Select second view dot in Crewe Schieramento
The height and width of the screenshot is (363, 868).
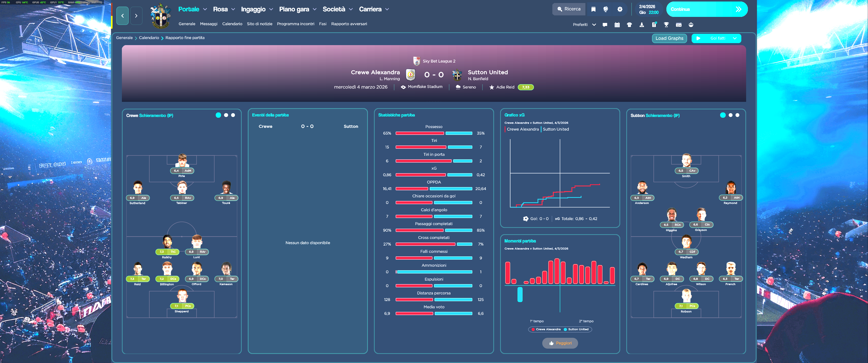(x=226, y=115)
